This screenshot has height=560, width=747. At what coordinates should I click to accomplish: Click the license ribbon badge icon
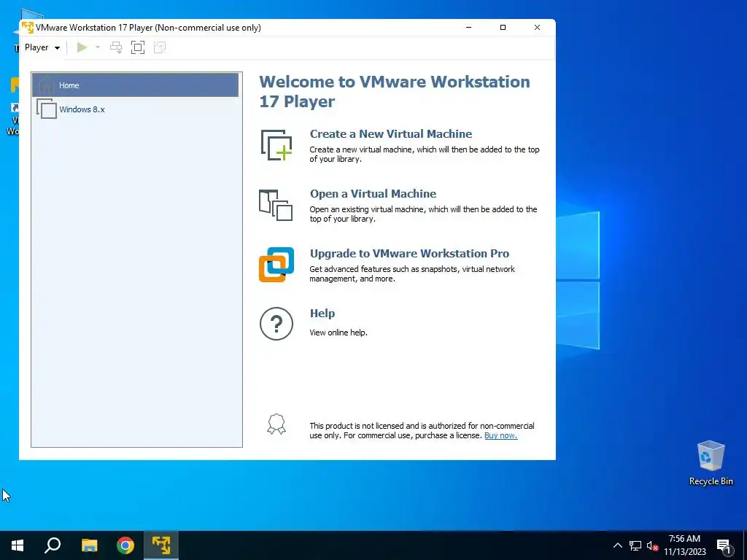pos(276,424)
